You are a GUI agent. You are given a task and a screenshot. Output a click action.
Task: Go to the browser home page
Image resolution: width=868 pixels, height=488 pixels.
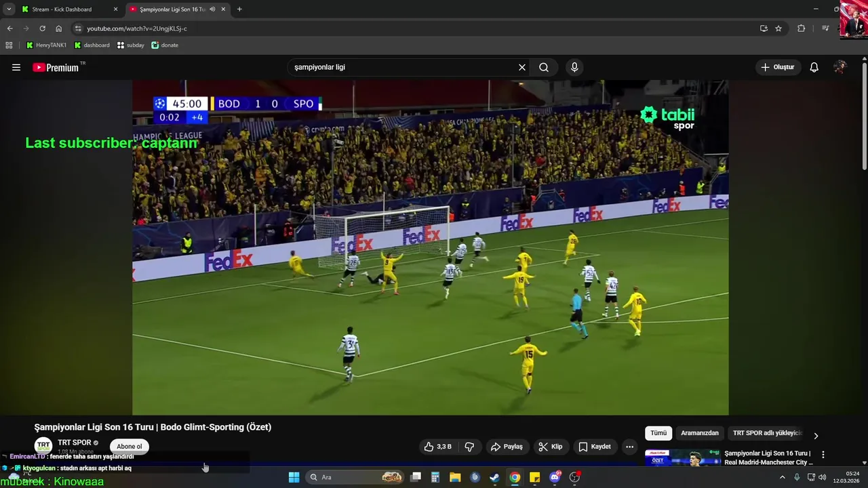tap(59, 28)
